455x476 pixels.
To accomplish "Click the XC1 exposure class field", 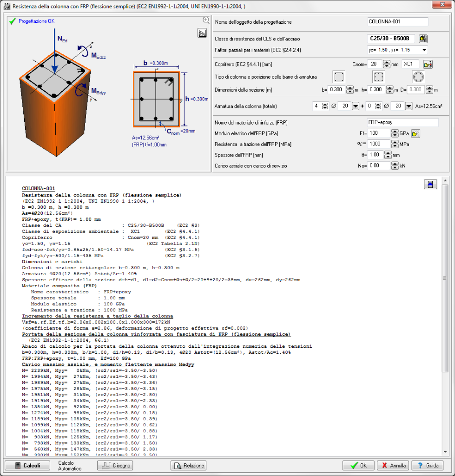I will pyautogui.click(x=410, y=64).
